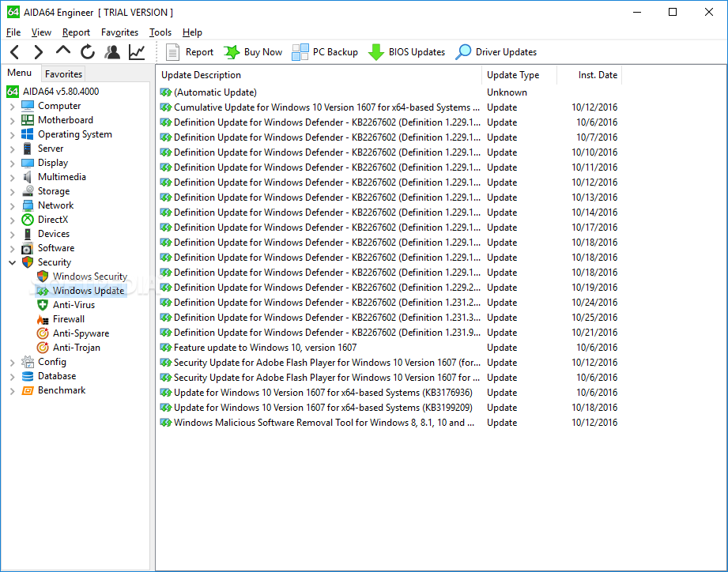Expand the Motherboard tree node
Image resolution: width=728 pixels, height=572 pixels.
coord(12,121)
